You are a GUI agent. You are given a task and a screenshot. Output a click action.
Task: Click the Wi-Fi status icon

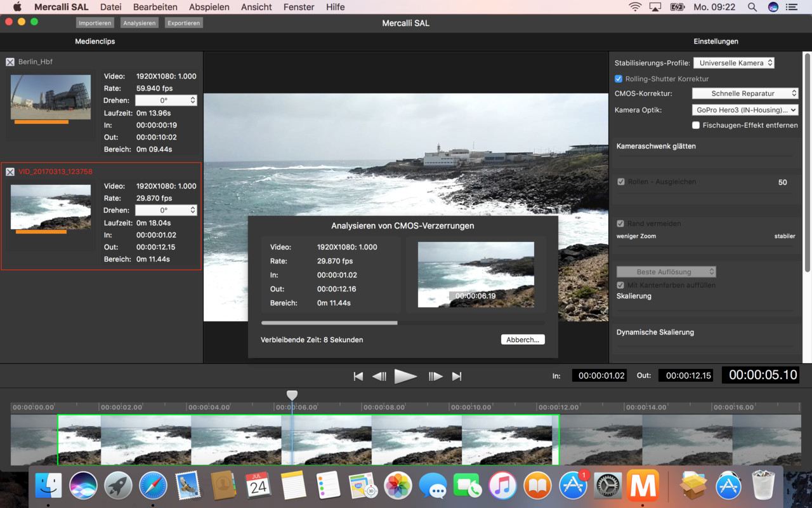635,7
